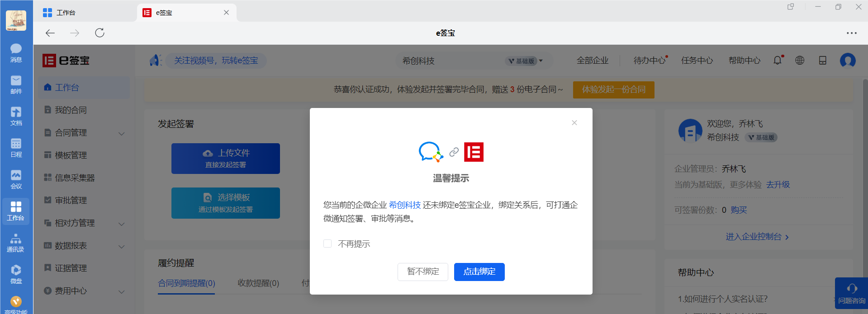Select the 工作台 workbench icon in the sidebar
The width and height of the screenshot is (868, 314).
pyautogui.click(x=16, y=211)
